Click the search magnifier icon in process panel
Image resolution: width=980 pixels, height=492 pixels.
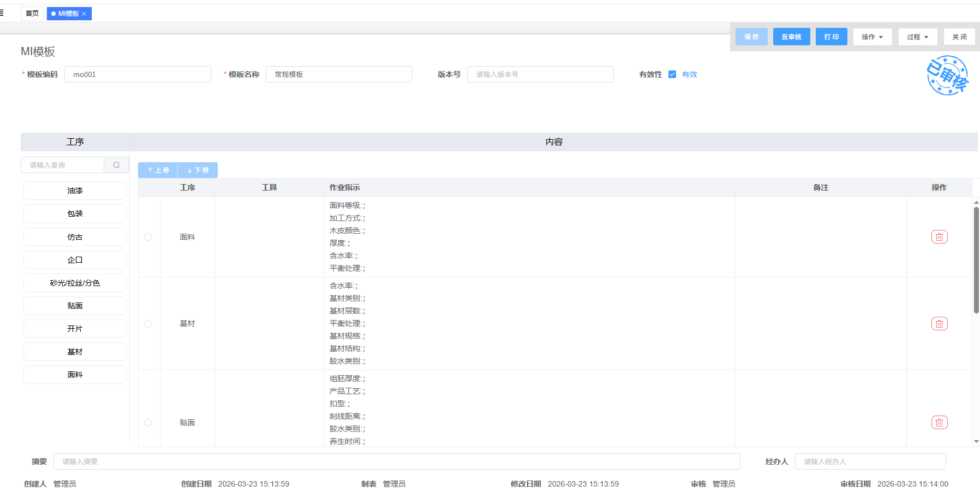[116, 165]
